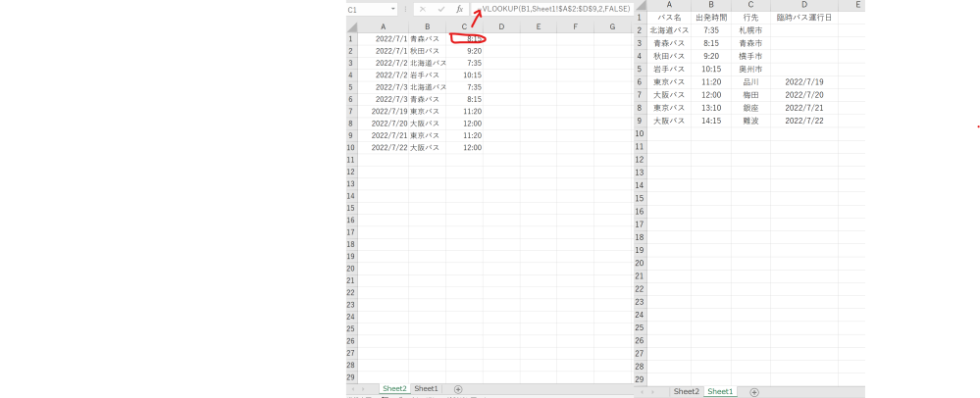This screenshot has width=980, height=398.
Task: Click the Name Box showing C1
Action: (x=367, y=9)
